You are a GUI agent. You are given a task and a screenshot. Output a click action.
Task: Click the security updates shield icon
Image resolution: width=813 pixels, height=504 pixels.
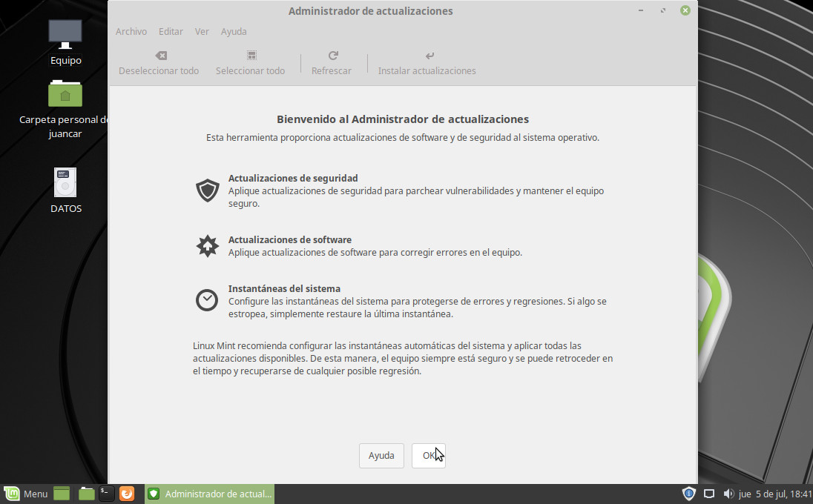(208, 190)
